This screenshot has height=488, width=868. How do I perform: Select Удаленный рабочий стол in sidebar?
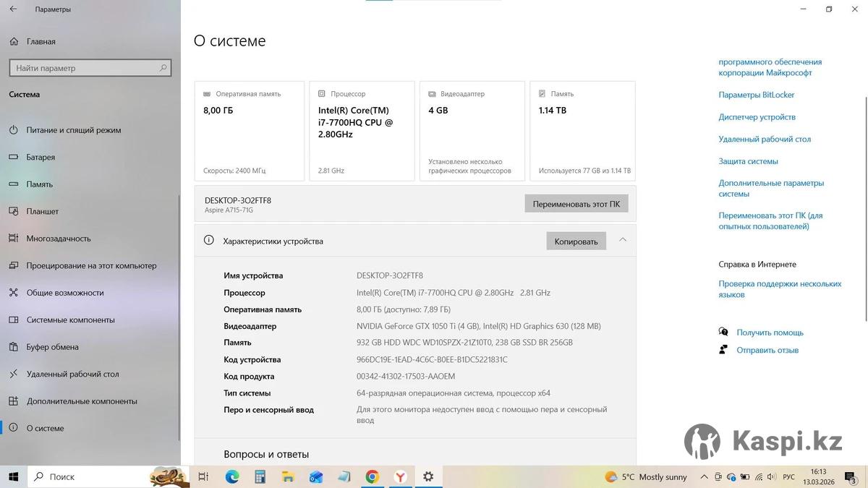[72, 374]
